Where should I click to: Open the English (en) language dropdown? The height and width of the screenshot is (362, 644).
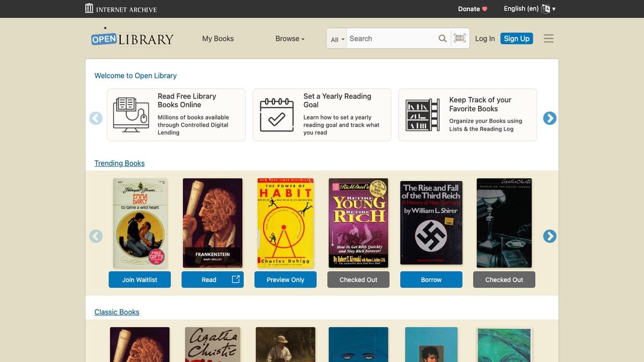coord(529,9)
